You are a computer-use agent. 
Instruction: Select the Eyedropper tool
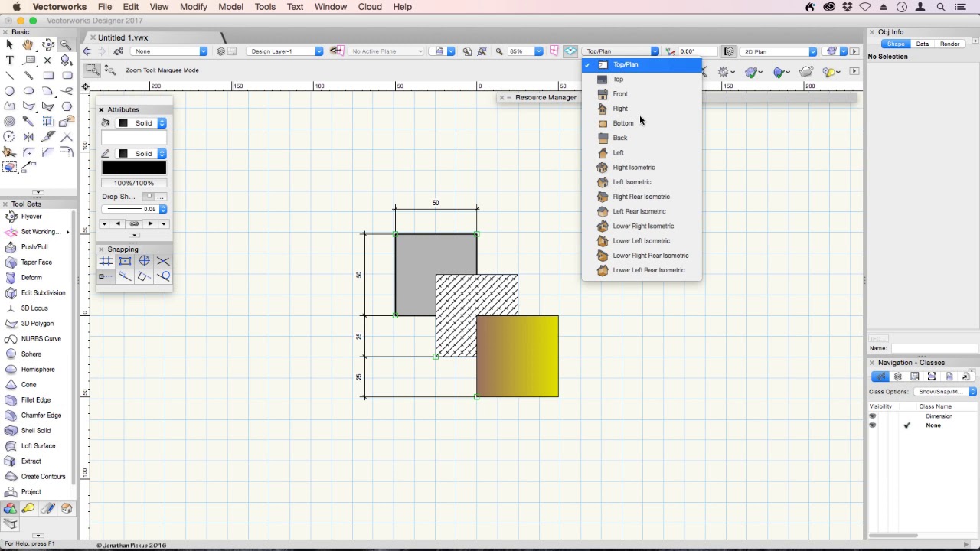28,121
